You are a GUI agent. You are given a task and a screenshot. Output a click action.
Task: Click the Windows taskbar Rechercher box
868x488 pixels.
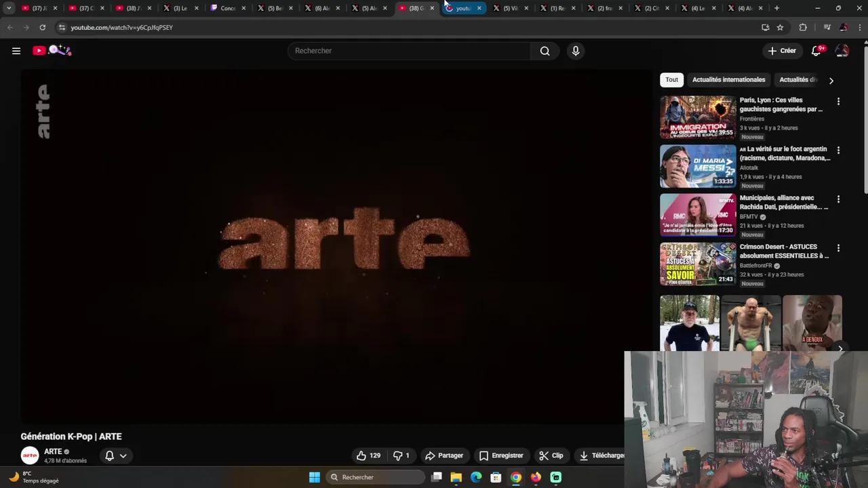pyautogui.click(x=376, y=477)
